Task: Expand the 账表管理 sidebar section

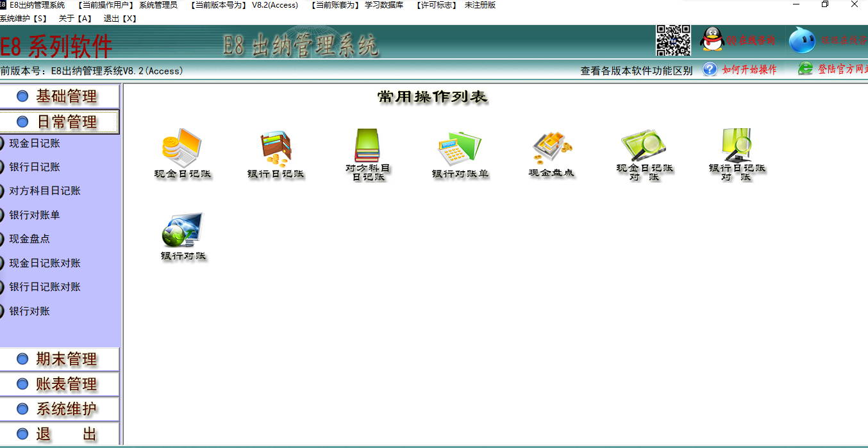Action: click(60, 384)
